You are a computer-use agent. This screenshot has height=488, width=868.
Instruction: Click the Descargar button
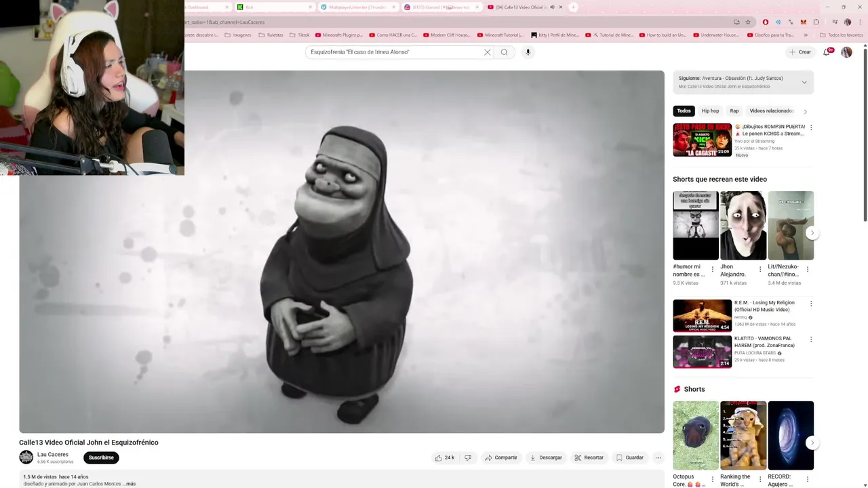pyautogui.click(x=546, y=457)
